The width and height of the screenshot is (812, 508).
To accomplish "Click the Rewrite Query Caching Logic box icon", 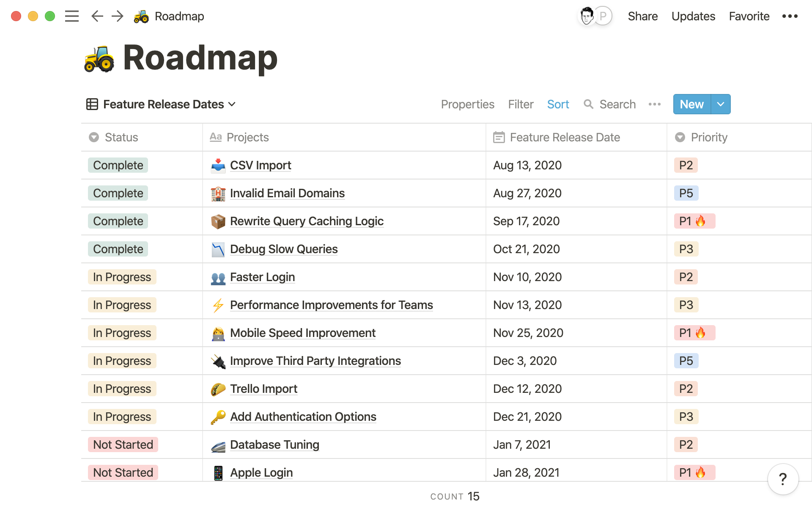I will point(218,221).
